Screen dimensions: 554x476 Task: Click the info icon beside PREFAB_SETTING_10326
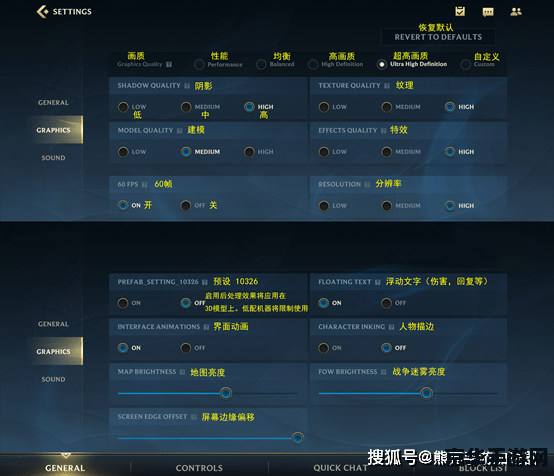pyautogui.click(x=205, y=282)
